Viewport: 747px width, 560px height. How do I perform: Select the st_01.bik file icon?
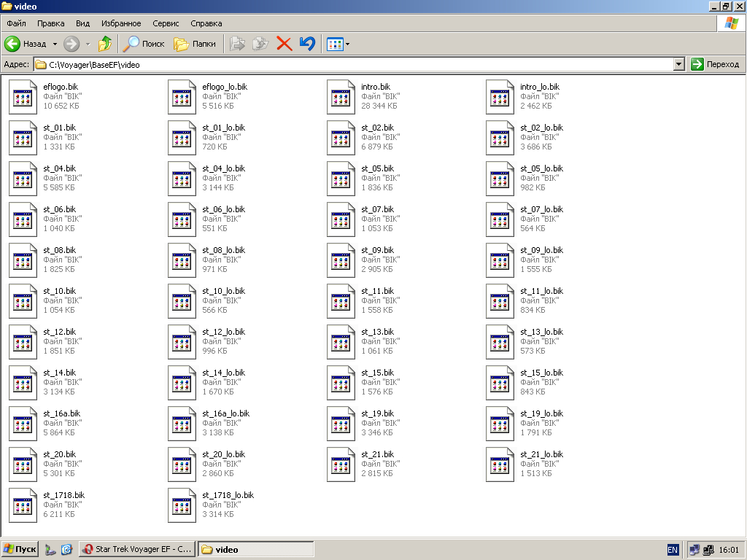pyautogui.click(x=23, y=138)
